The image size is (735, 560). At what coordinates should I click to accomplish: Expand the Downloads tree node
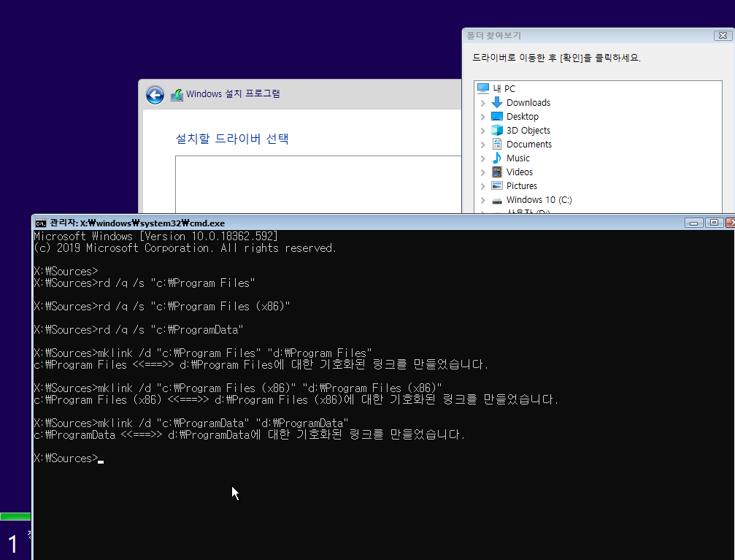click(x=482, y=103)
